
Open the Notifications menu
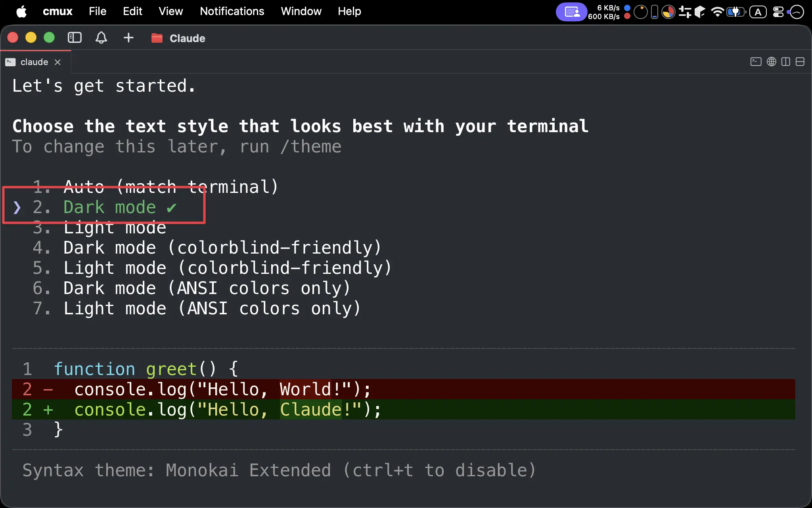click(x=232, y=12)
